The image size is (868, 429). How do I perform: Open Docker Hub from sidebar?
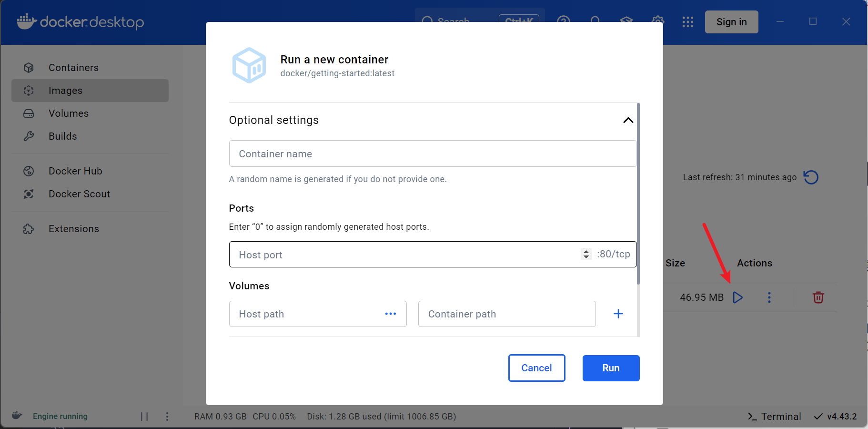(x=75, y=171)
